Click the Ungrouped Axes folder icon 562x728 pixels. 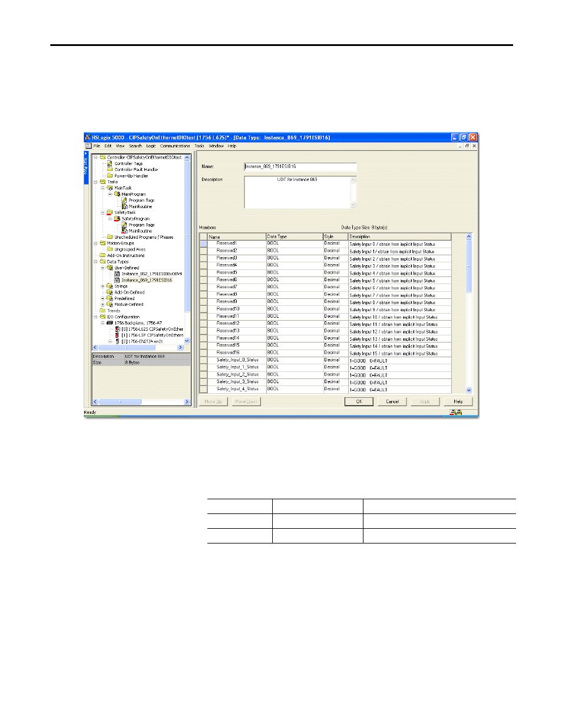(110, 249)
